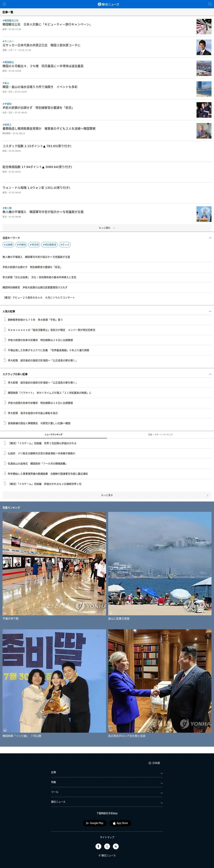
Task: Open popular article about Moscow train arrival
Action: point(48,350)
